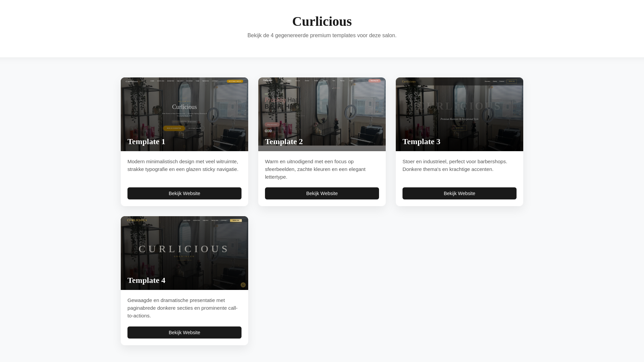Click Premium Haircare tagline in Template 3 preview

click(x=460, y=119)
